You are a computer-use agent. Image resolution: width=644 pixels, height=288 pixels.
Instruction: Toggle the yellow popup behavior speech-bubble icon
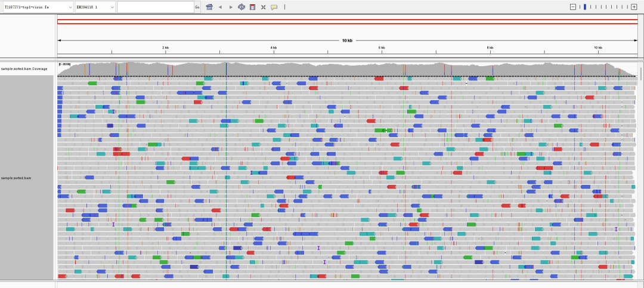(274, 7)
